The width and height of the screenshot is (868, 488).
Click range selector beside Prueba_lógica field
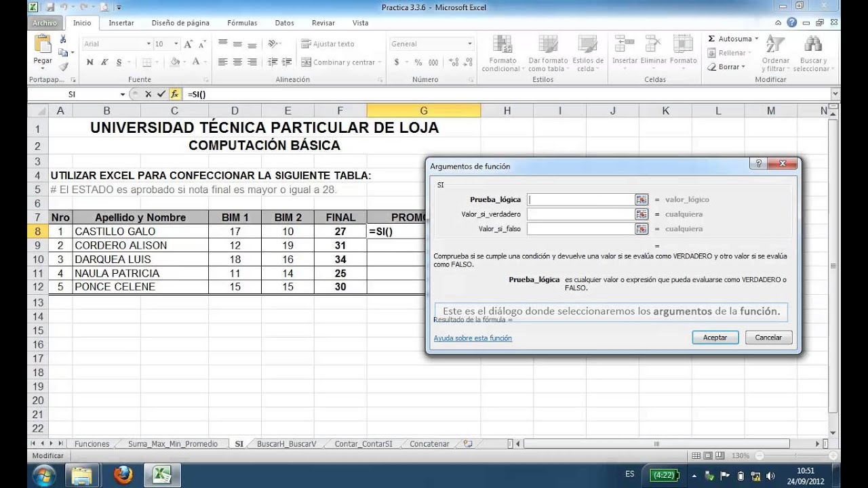tap(642, 199)
